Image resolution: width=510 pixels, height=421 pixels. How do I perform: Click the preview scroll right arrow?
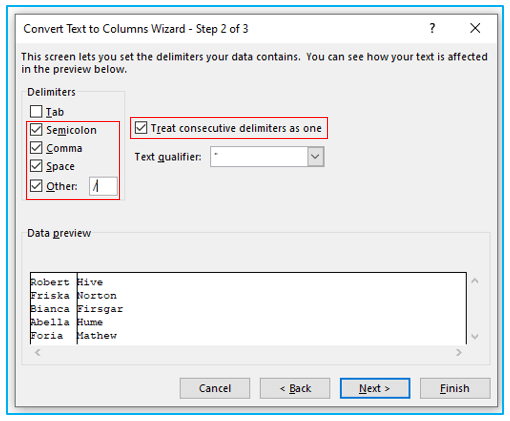click(459, 352)
